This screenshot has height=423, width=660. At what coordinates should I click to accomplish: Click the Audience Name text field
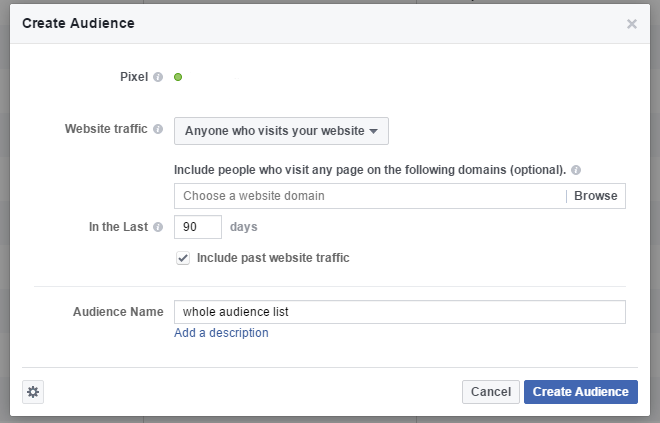click(399, 312)
